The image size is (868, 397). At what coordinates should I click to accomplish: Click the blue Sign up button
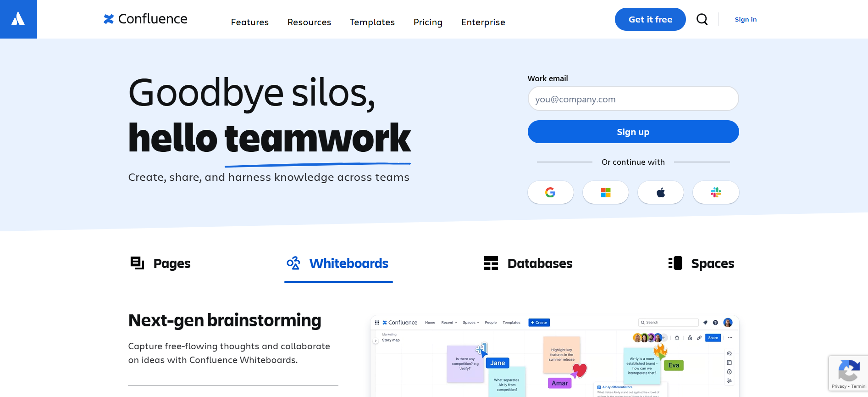click(x=633, y=132)
